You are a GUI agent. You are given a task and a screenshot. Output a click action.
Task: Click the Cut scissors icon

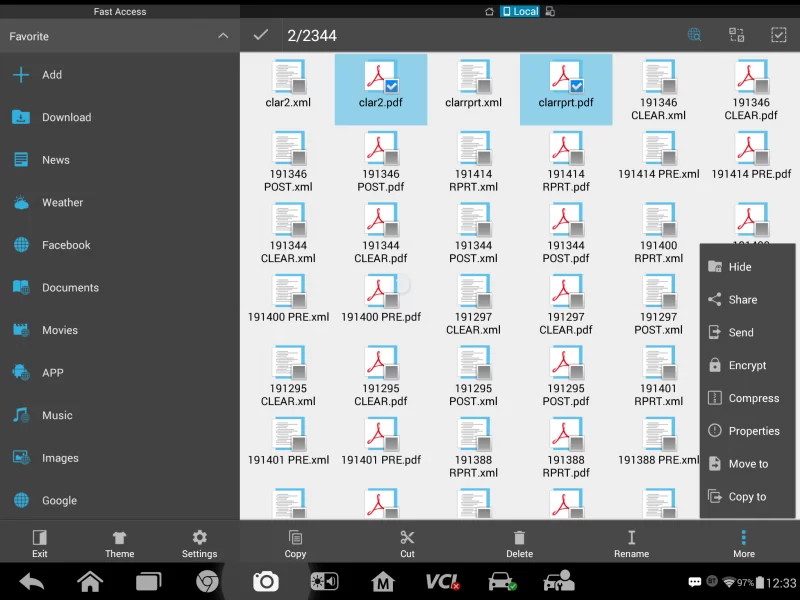407,538
